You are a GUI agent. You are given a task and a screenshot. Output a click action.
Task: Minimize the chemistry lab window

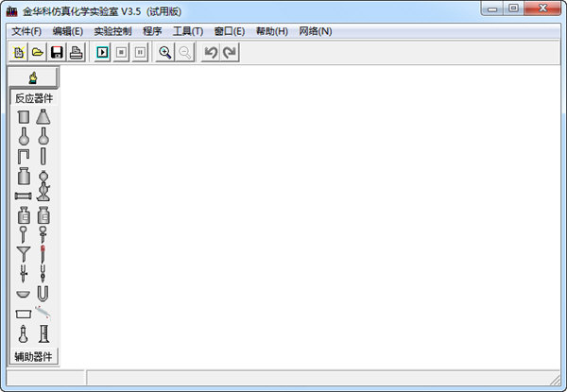(x=492, y=9)
